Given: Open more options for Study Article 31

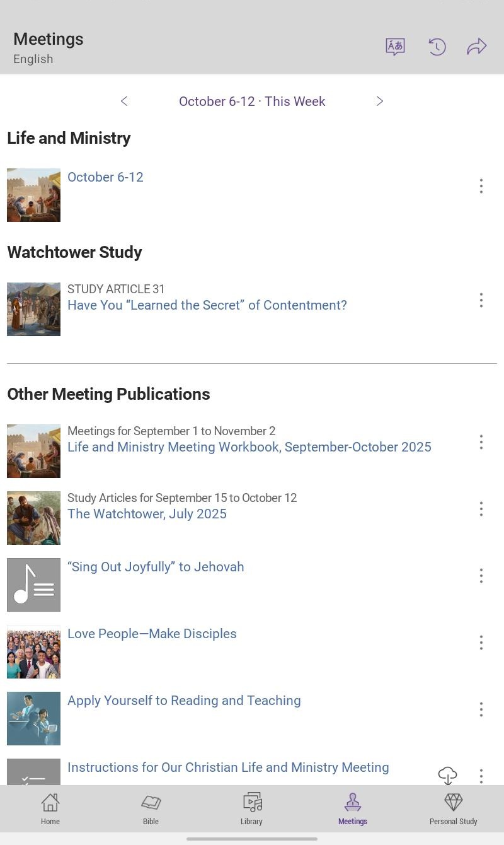Looking at the screenshot, I should [481, 300].
